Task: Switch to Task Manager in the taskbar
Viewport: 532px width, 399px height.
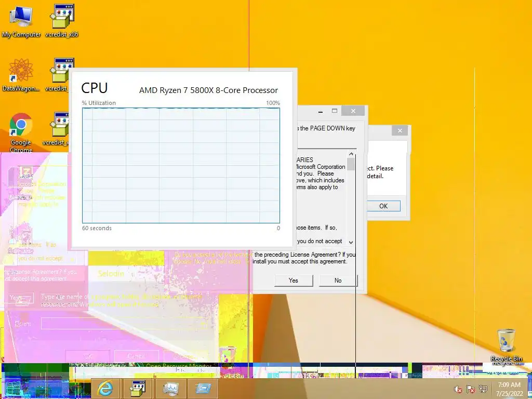Action: point(170,388)
